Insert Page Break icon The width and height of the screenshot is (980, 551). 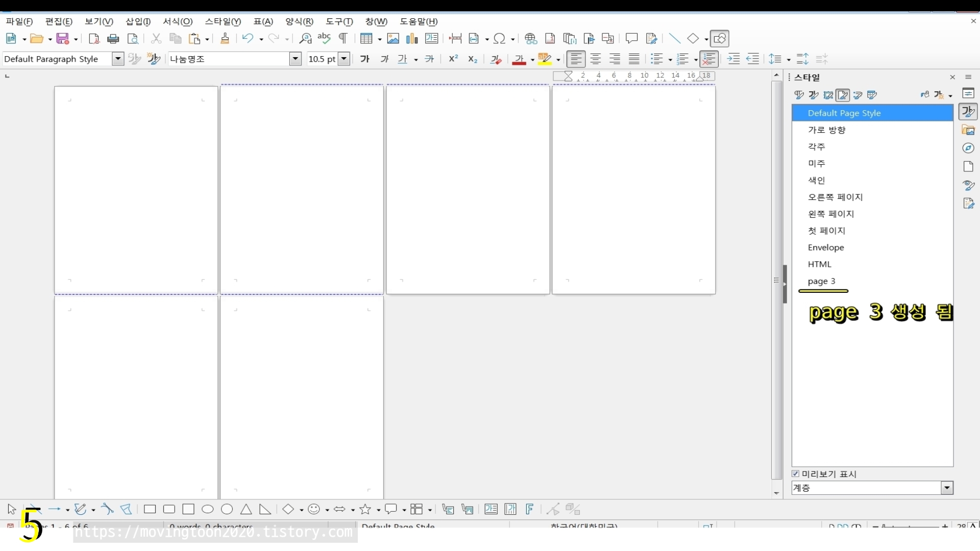[x=455, y=39]
